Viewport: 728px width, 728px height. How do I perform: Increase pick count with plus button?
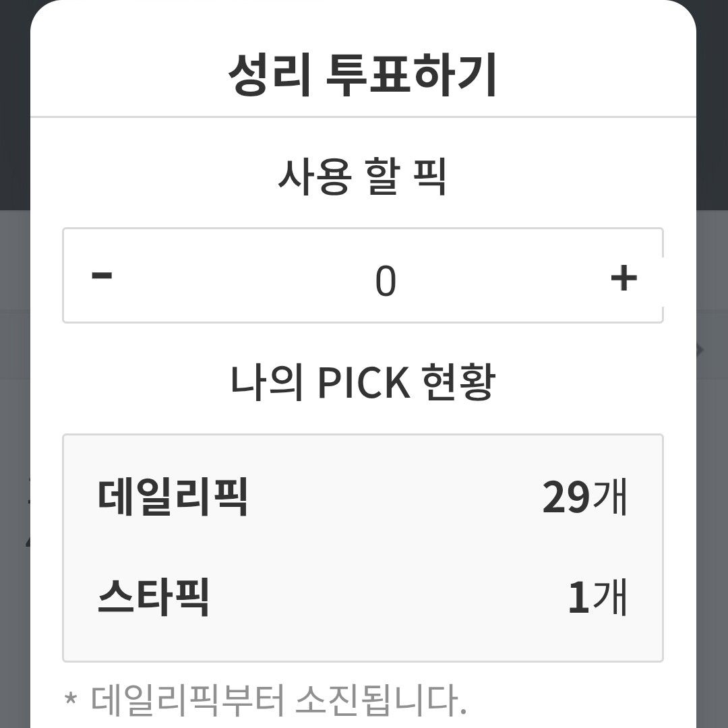624,277
